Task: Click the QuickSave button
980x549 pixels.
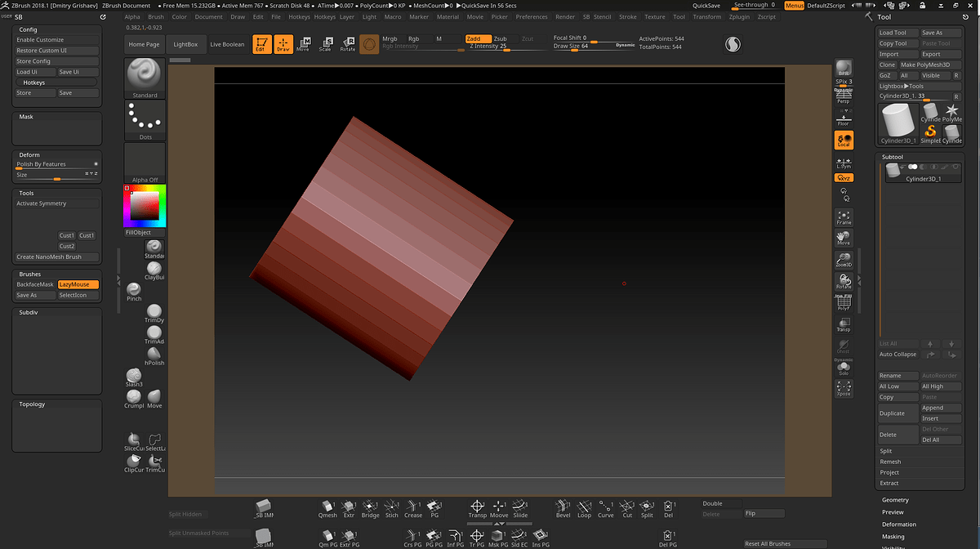Action: (x=706, y=6)
